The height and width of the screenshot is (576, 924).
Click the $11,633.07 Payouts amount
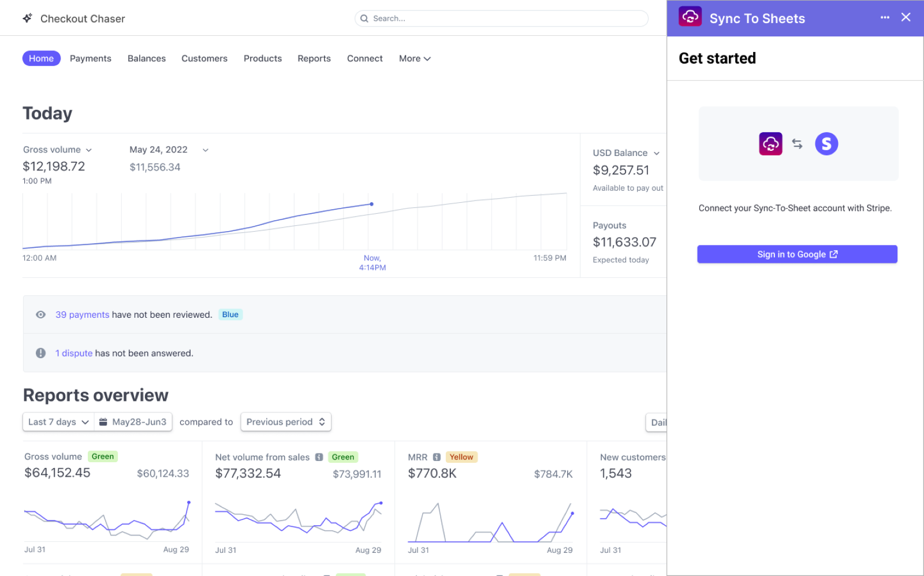[624, 242]
